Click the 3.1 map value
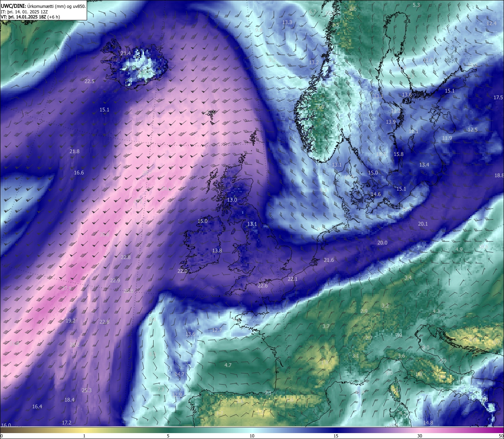The width and height of the screenshot is (504, 439). coord(356,356)
